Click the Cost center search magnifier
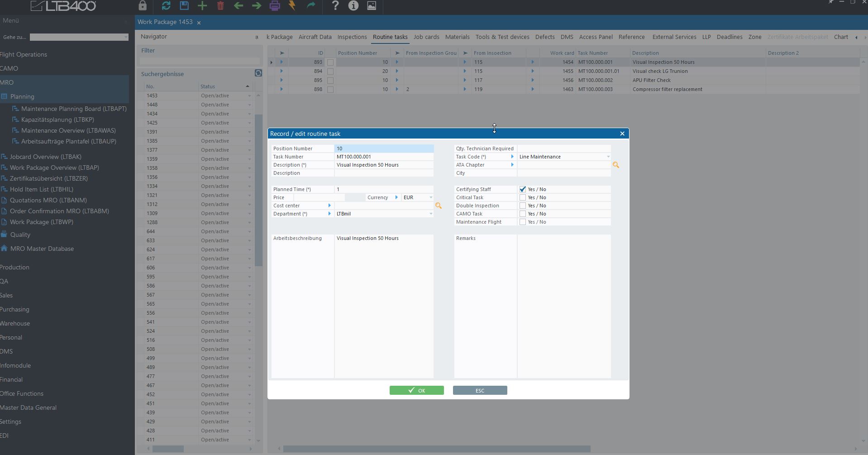Screen dimensions: 868x455 tap(438, 206)
